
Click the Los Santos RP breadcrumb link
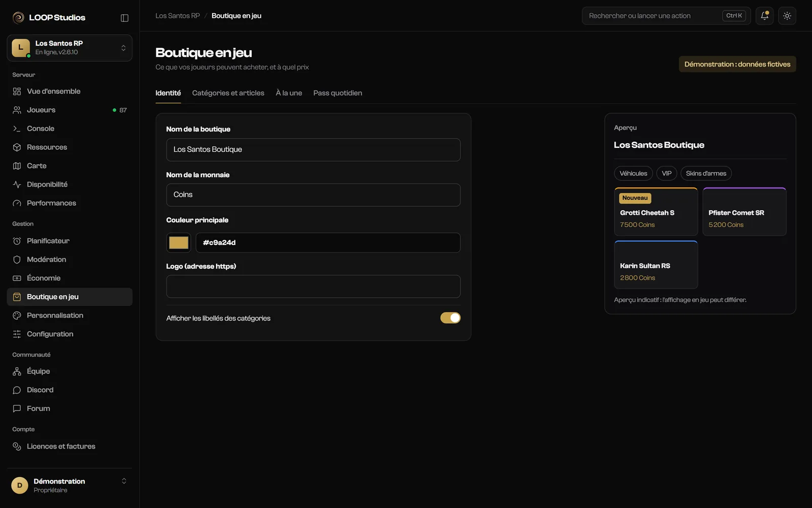click(x=178, y=16)
